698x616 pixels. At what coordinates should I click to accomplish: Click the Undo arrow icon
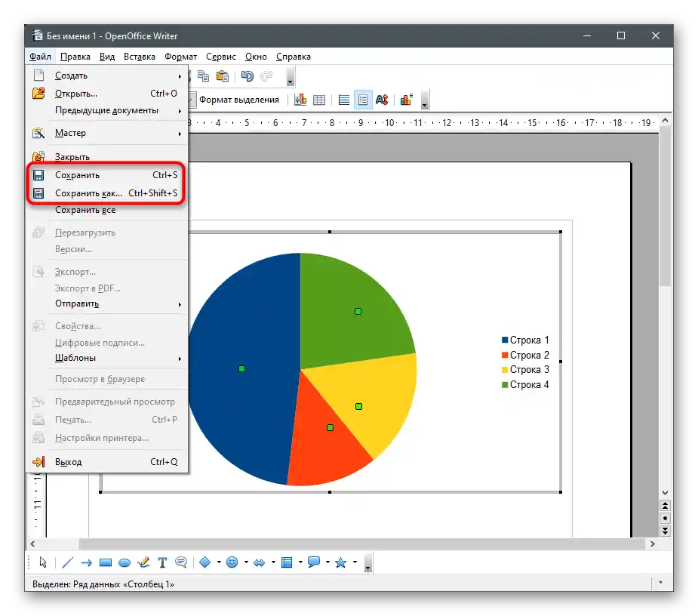(x=247, y=76)
